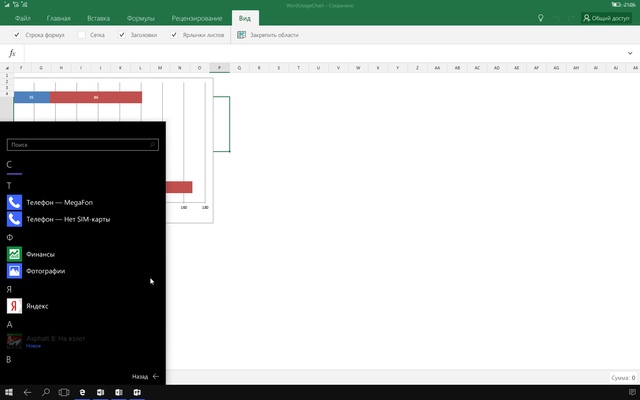Open taskbar search magnifier

(46, 392)
